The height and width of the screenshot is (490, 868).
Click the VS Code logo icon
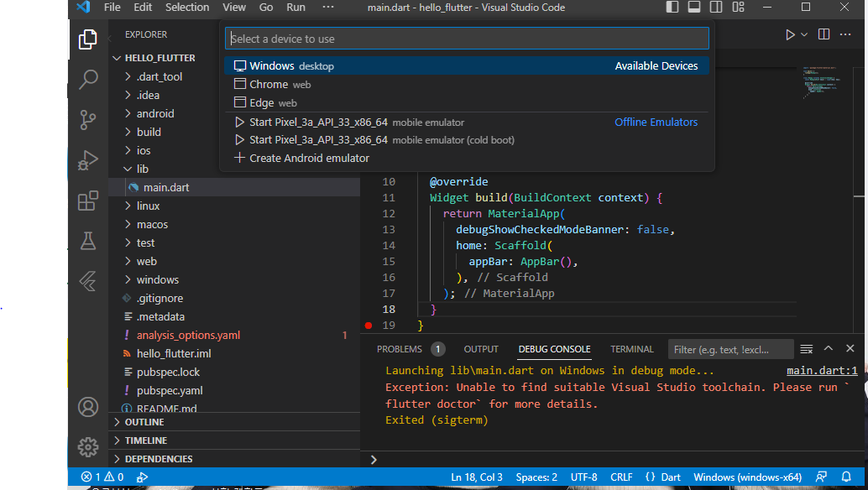tap(83, 8)
